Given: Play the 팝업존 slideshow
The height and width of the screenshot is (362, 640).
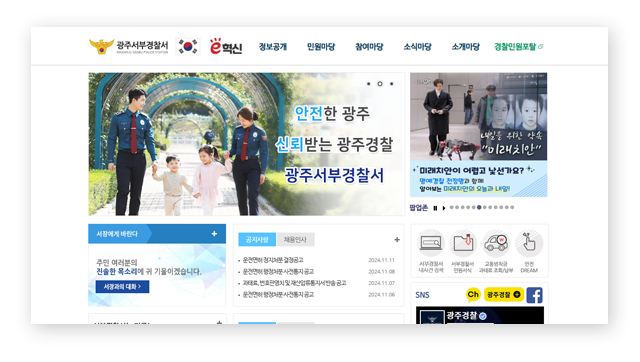Looking at the screenshot, I should point(444,208).
